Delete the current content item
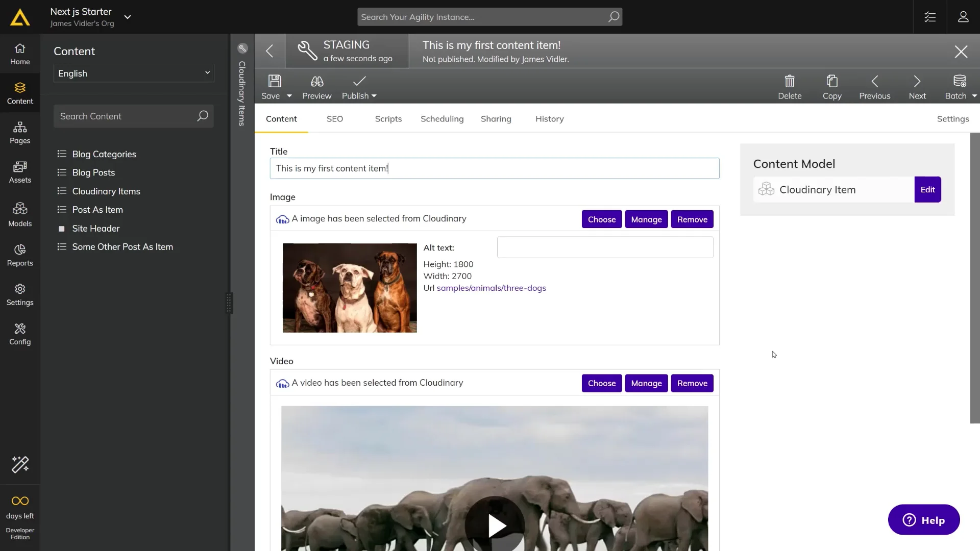980x551 pixels. pyautogui.click(x=789, y=86)
